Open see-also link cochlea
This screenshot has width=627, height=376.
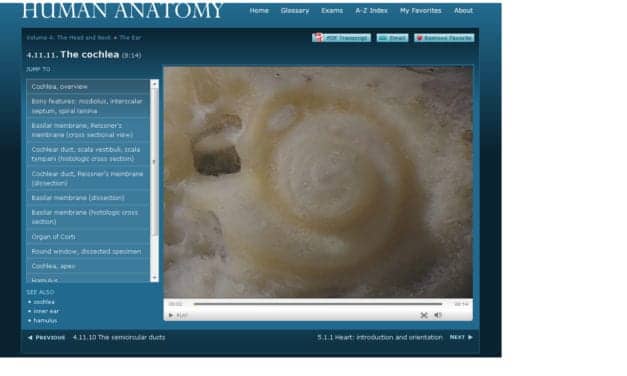pyautogui.click(x=44, y=302)
